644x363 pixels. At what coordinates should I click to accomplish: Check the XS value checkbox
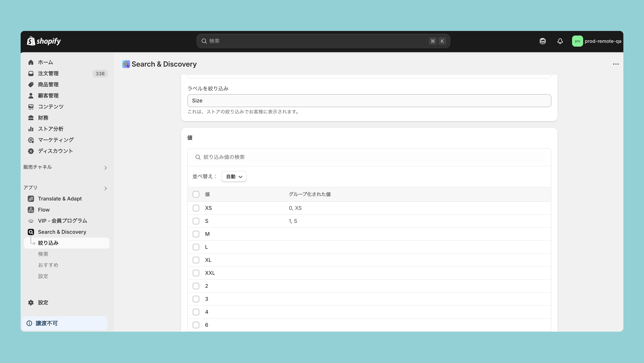[196, 208]
